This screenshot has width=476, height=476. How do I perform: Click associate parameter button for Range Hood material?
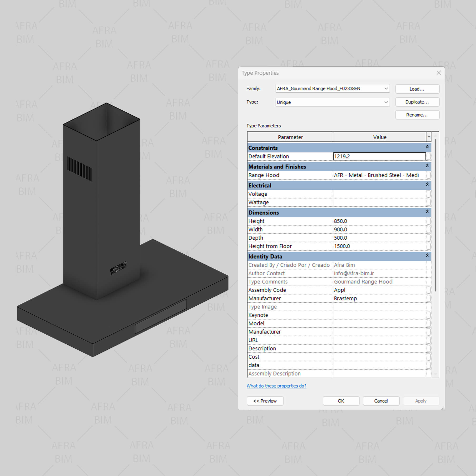pyautogui.click(x=428, y=175)
